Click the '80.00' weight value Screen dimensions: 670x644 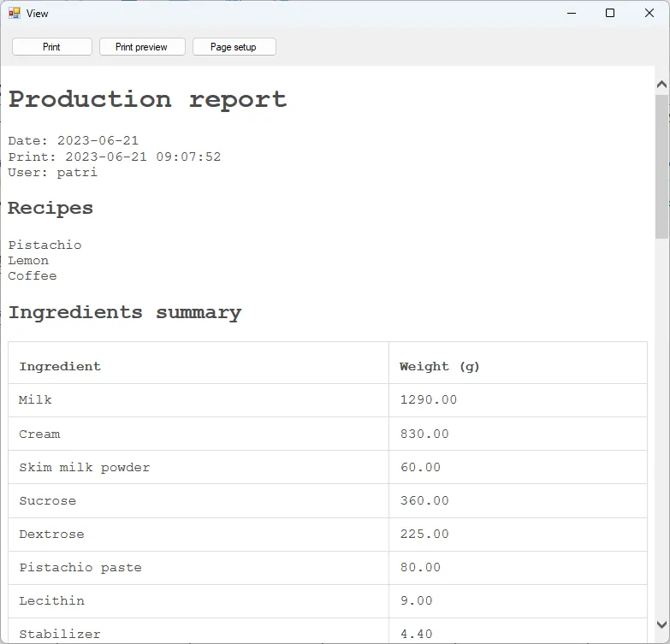point(420,567)
